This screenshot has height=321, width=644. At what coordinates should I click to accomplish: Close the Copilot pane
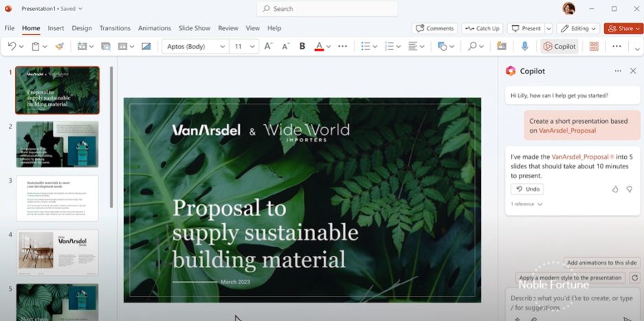coord(633,71)
